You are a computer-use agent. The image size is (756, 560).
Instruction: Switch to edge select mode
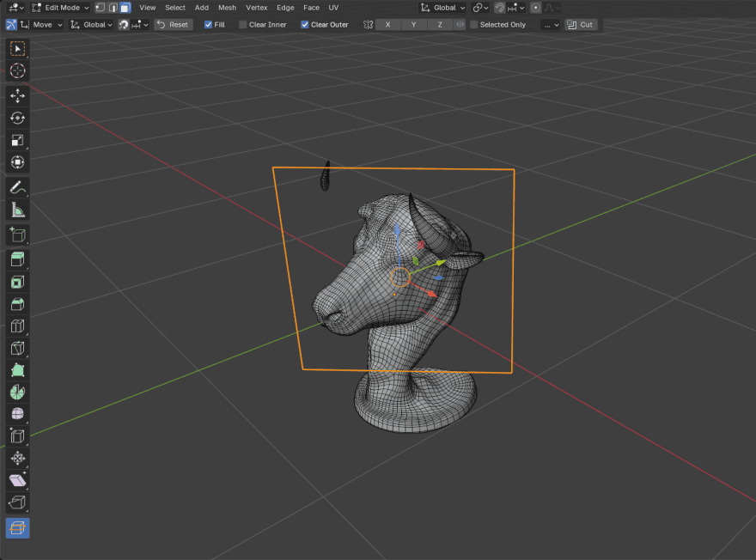pos(113,8)
